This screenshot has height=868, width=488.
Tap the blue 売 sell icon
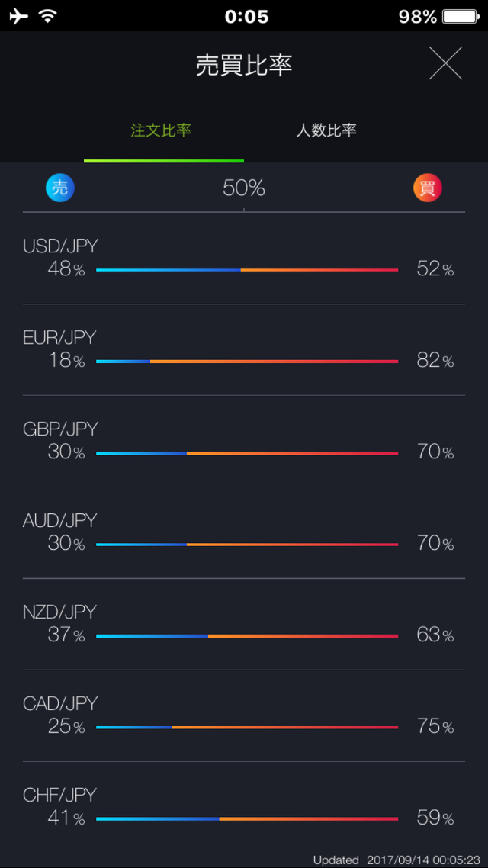60,188
